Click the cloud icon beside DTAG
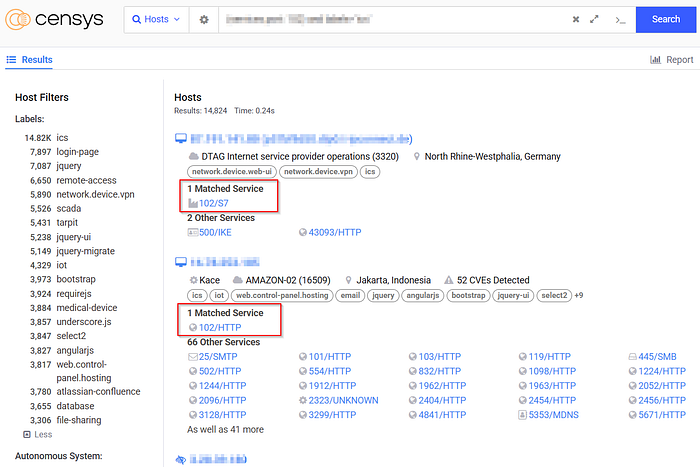Screen dimensions: 700x467 pyautogui.click(x=194, y=156)
